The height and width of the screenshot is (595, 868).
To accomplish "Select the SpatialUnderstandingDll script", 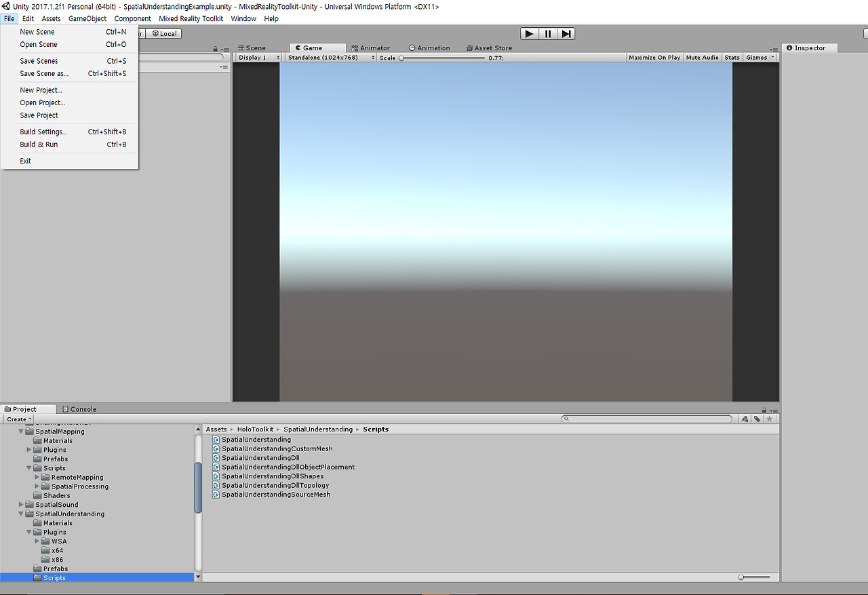I will [x=256, y=458].
